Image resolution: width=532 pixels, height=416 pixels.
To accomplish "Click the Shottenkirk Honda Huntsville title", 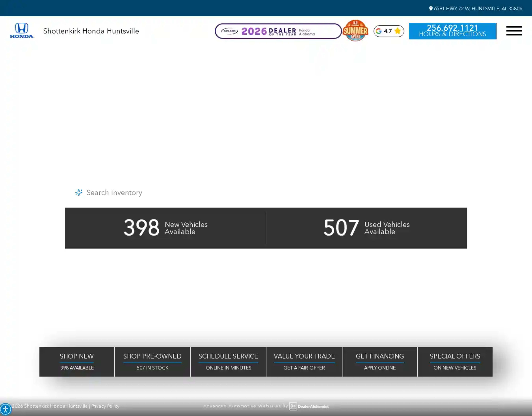I will [x=91, y=31].
